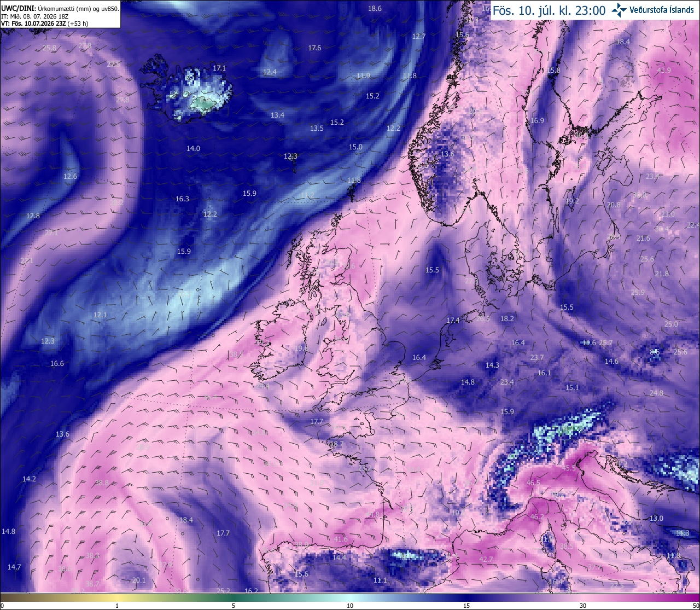The height and width of the screenshot is (610, 700).
Task: Click the 42.7 value label
Action: click(x=486, y=560)
